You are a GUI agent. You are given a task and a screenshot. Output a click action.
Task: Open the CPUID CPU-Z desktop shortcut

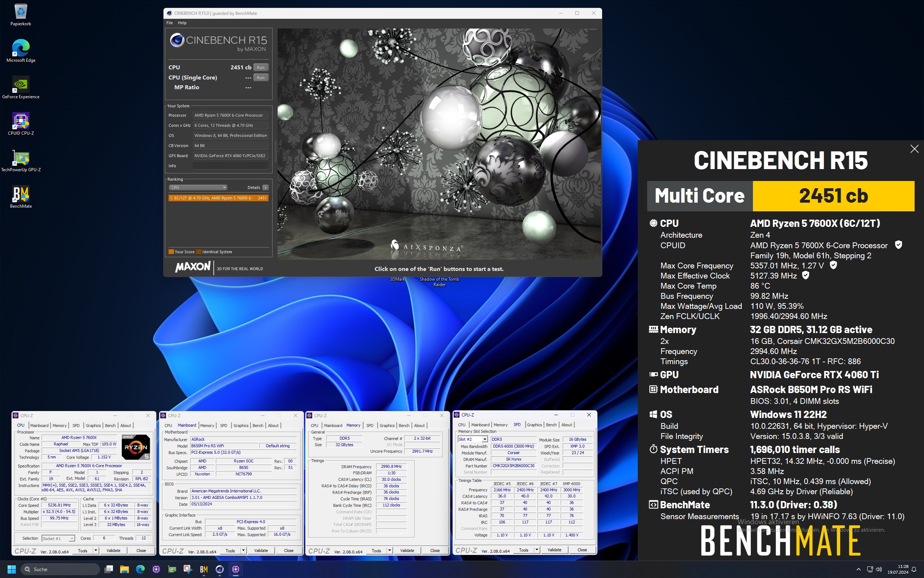pos(21,124)
